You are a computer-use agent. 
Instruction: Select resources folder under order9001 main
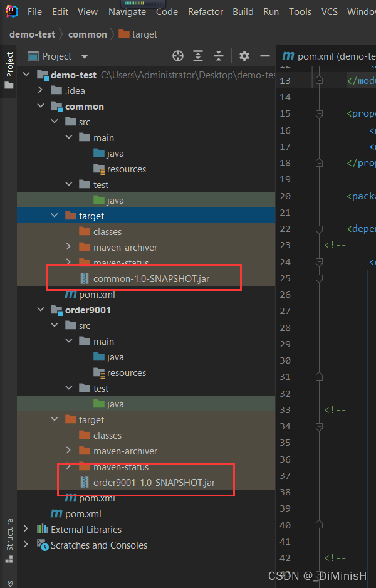click(x=146, y=373)
